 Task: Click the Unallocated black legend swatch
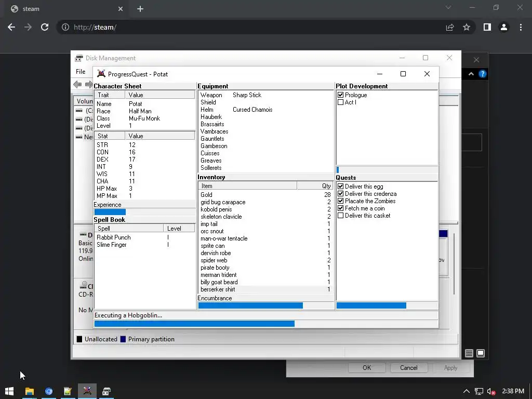[x=79, y=339]
